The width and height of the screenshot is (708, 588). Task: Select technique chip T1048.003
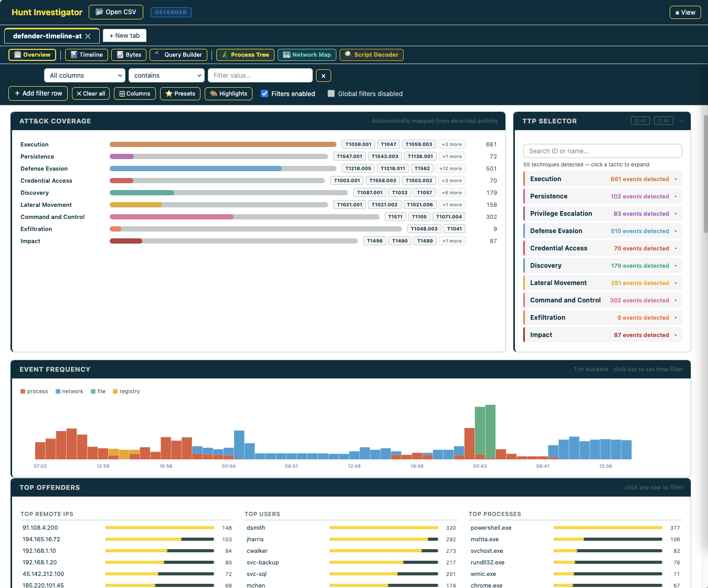pyautogui.click(x=424, y=229)
